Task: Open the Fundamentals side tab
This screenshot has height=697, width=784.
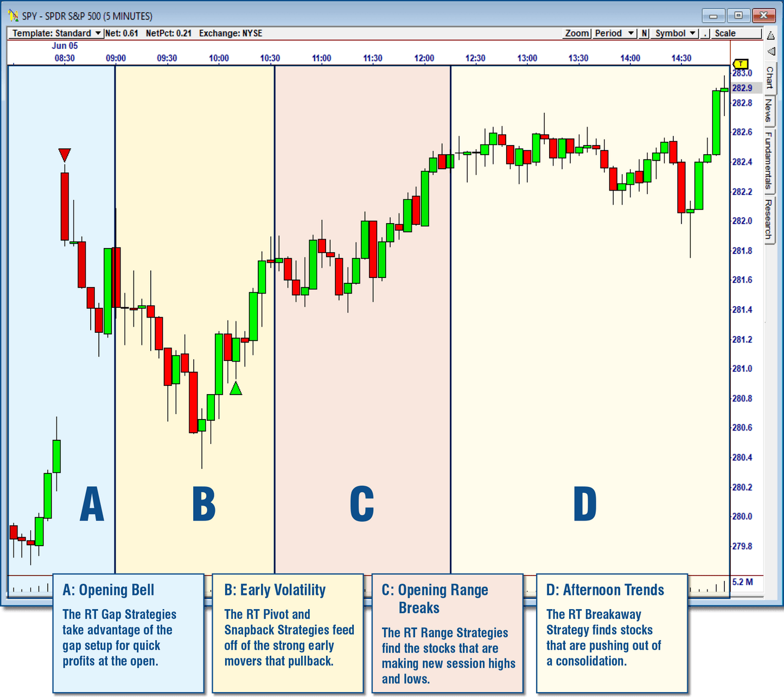Action: (769, 161)
